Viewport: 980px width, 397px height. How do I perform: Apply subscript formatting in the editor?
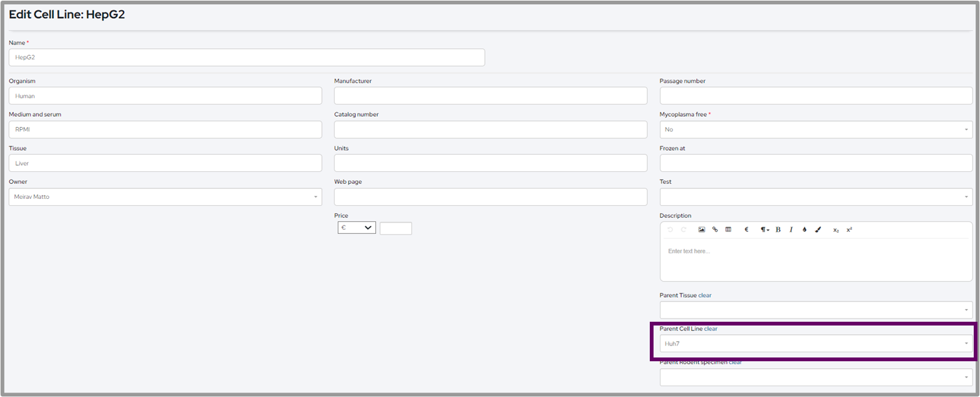coord(836,230)
